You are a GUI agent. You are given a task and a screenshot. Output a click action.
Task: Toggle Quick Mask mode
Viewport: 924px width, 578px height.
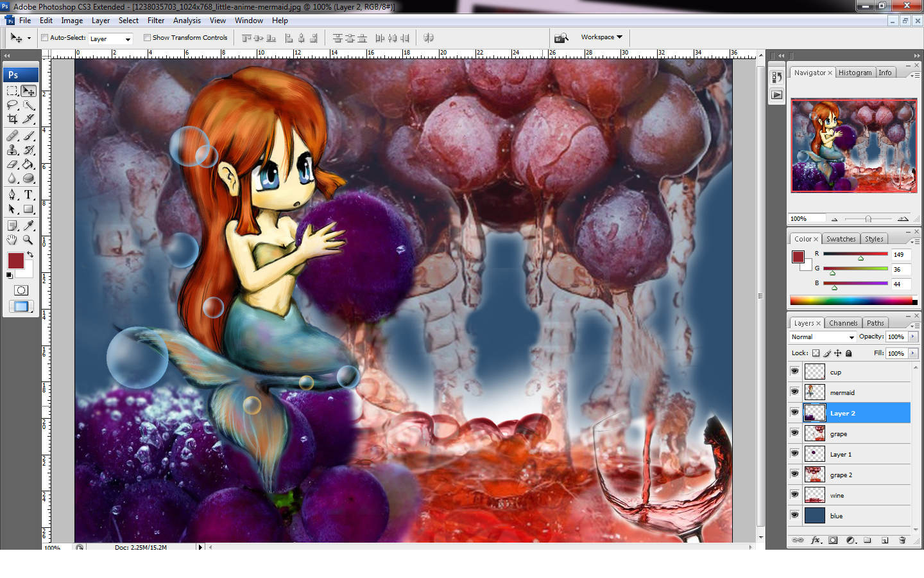click(21, 290)
